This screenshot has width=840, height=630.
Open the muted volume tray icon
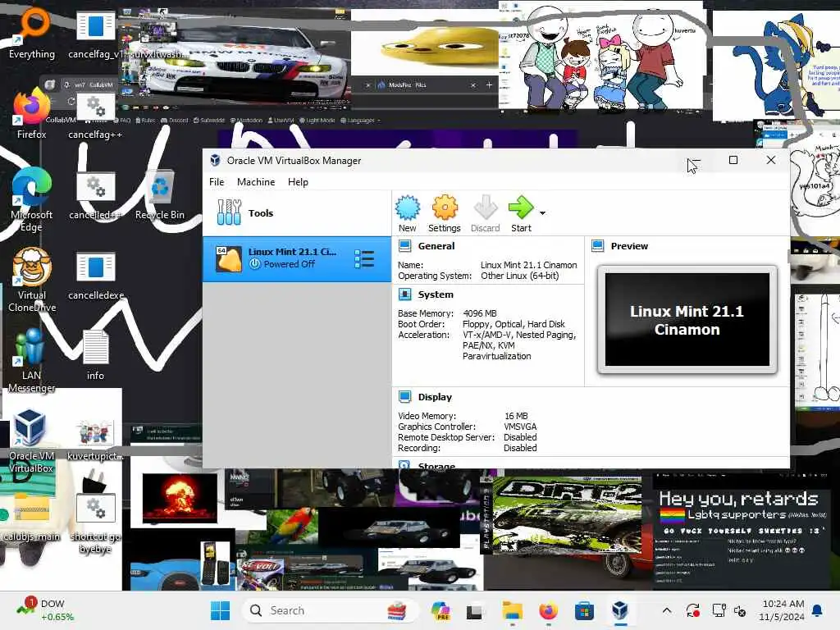coord(741,610)
